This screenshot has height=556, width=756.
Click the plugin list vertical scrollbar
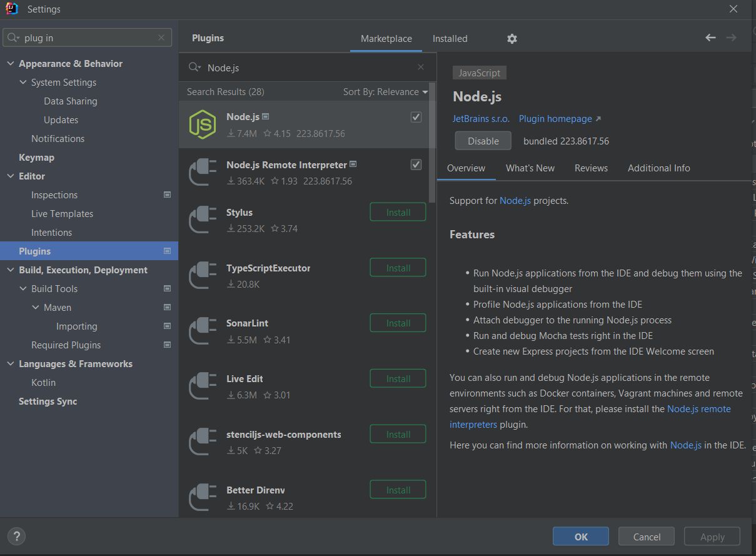pos(433,143)
